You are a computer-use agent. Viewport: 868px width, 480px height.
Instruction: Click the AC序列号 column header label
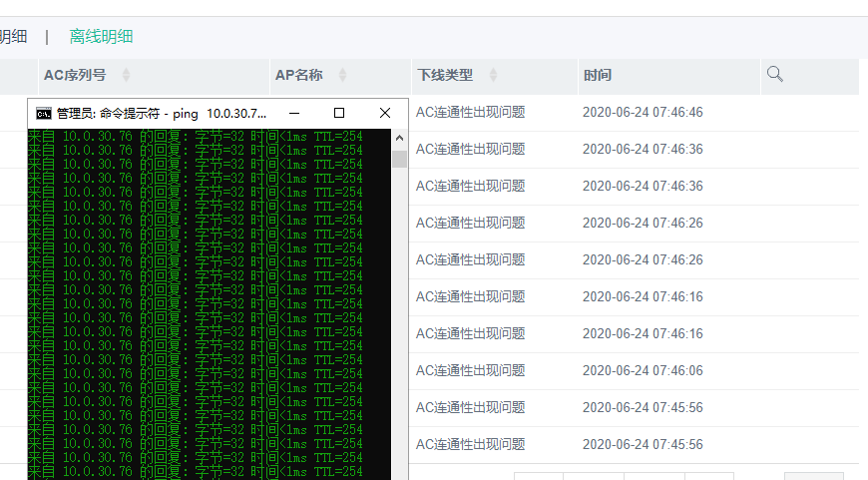(x=75, y=75)
